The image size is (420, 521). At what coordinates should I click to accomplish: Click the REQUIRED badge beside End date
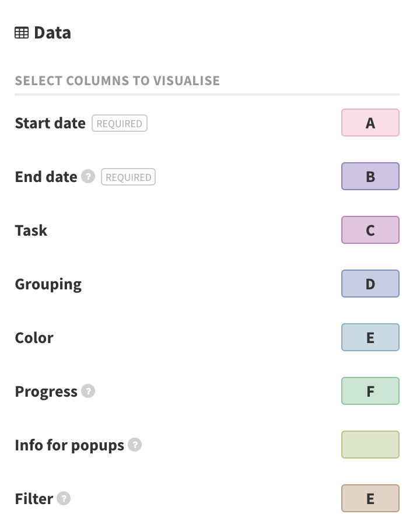coord(128,177)
